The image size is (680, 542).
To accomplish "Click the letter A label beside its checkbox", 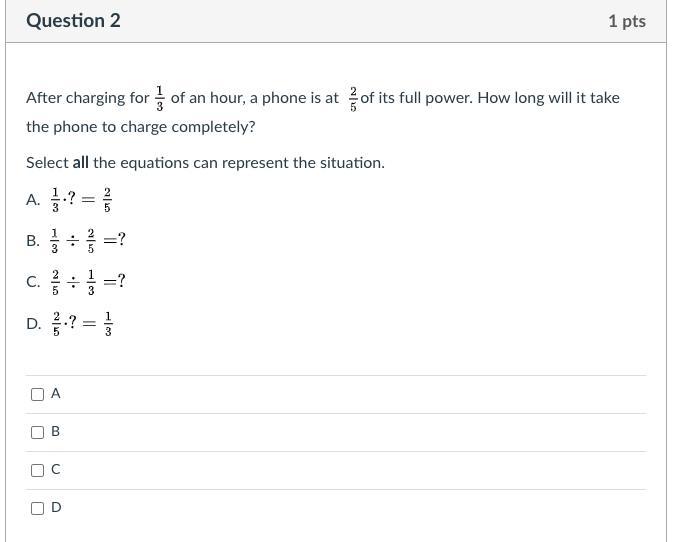I will 56,393.
